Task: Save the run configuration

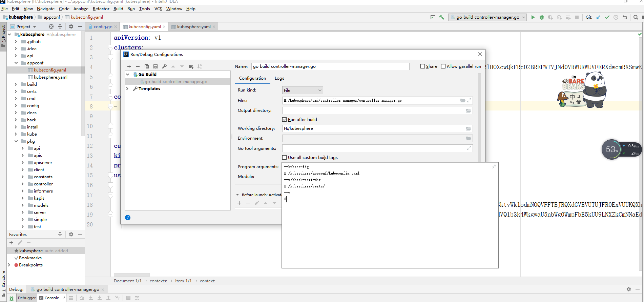Action: pos(155,66)
